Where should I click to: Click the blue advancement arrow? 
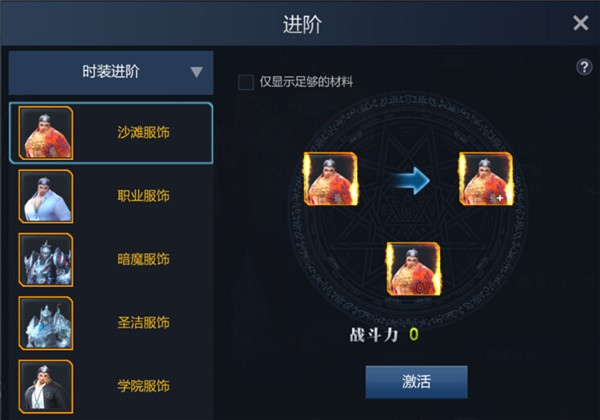coord(412,180)
